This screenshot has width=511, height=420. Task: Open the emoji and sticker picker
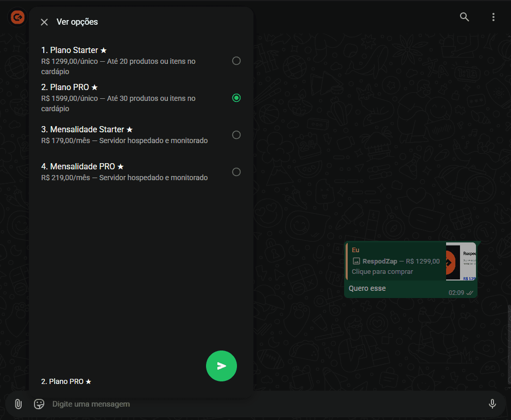[39, 404]
